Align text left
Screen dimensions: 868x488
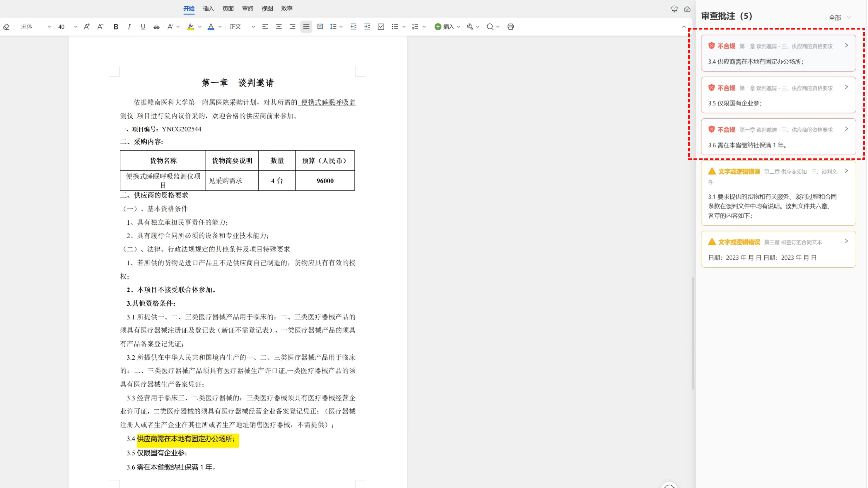coord(265,27)
